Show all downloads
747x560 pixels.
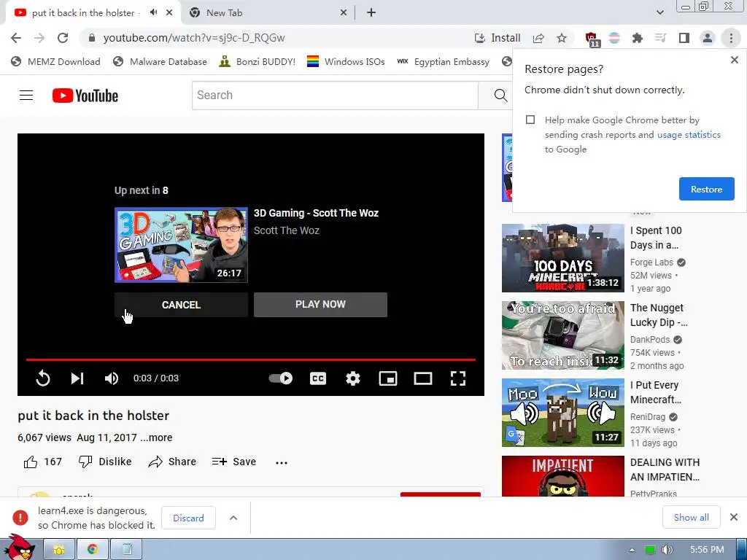(x=692, y=517)
